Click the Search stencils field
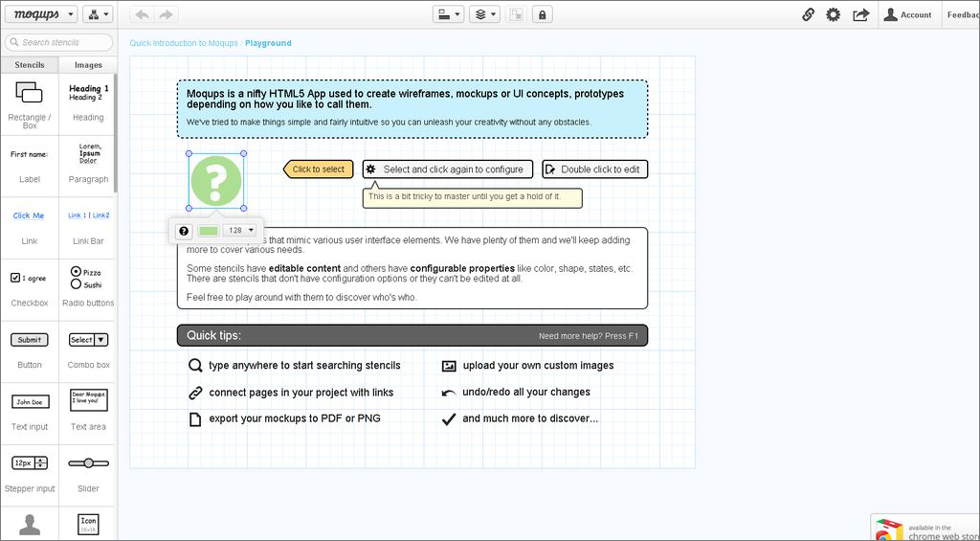 (58, 42)
